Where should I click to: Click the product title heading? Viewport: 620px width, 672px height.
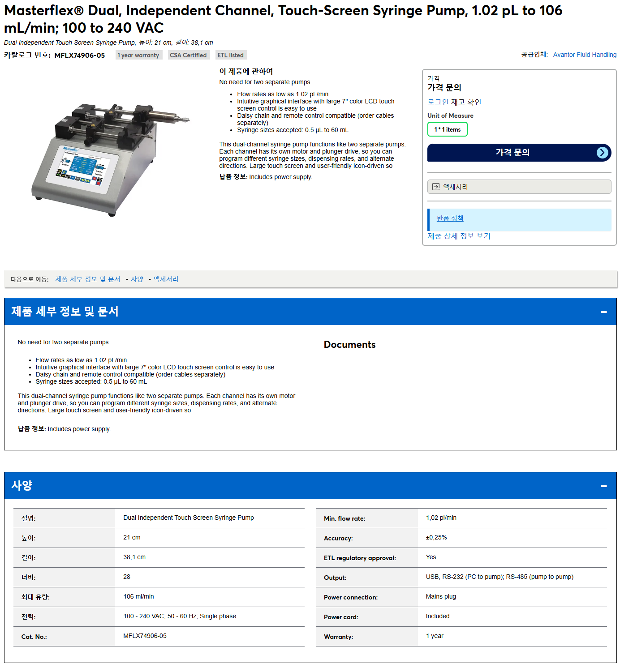pyautogui.click(x=283, y=19)
